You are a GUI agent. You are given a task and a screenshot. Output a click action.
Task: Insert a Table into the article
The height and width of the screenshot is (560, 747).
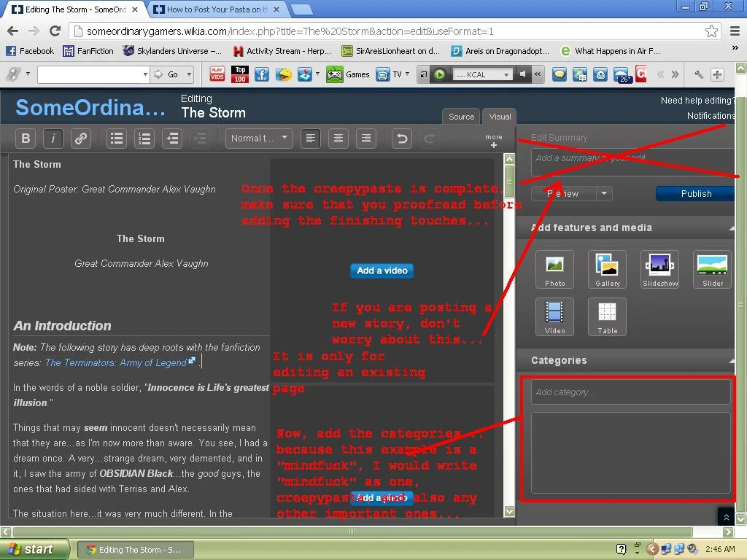pos(608,317)
